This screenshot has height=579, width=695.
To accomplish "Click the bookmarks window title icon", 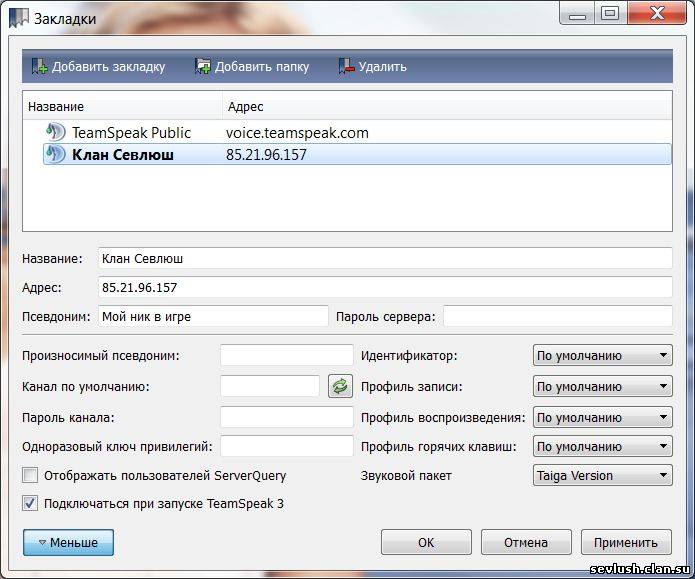I will click(x=19, y=18).
